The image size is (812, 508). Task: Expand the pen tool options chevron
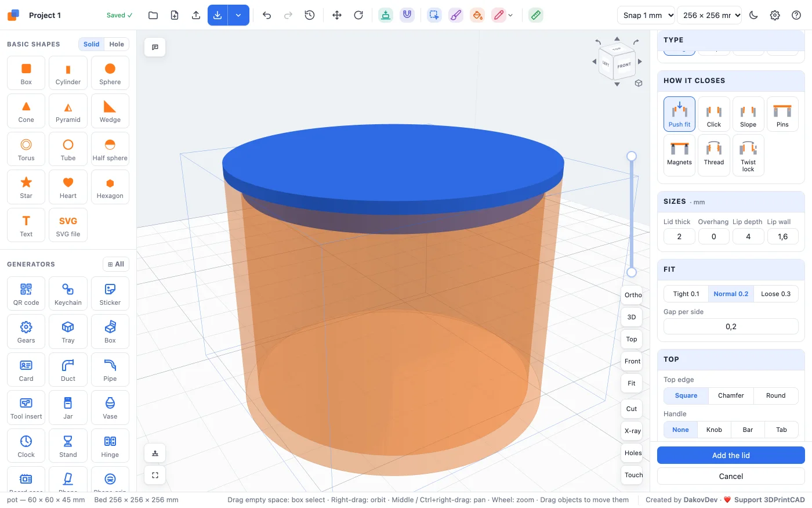coord(510,16)
